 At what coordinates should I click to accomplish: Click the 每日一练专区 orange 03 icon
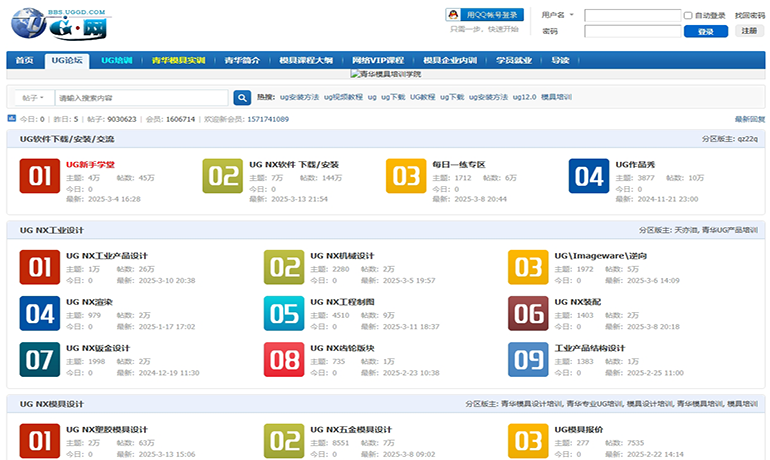click(405, 176)
